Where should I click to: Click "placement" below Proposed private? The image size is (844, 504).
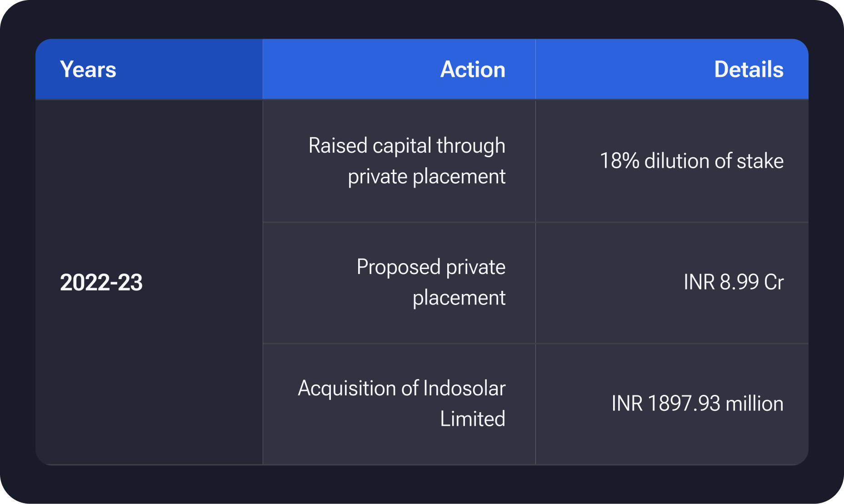[x=459, y=298]
